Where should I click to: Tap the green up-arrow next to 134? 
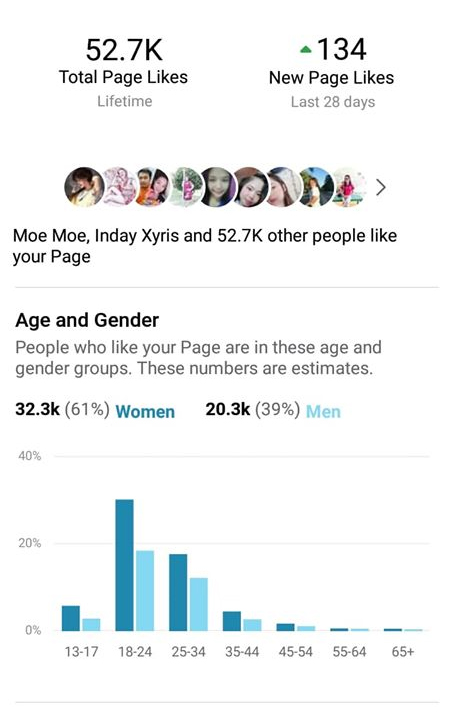pos(306,50)
